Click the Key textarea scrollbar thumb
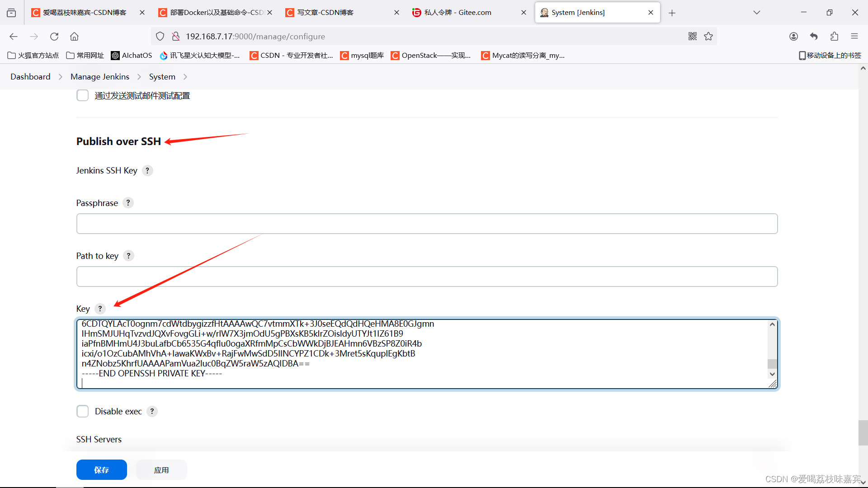The height and width of the screenshot is (488, 868). point(772,364)
